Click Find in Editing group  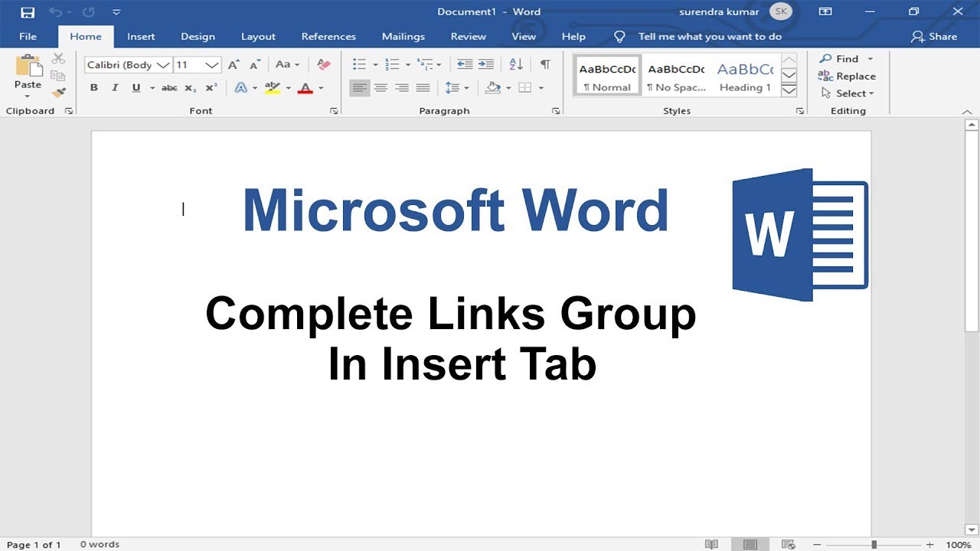(x=840, y=59)
